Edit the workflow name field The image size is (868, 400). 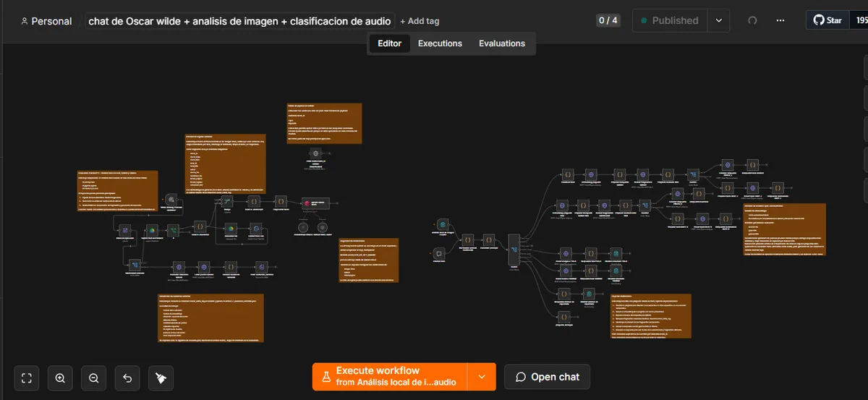point(239,21)
